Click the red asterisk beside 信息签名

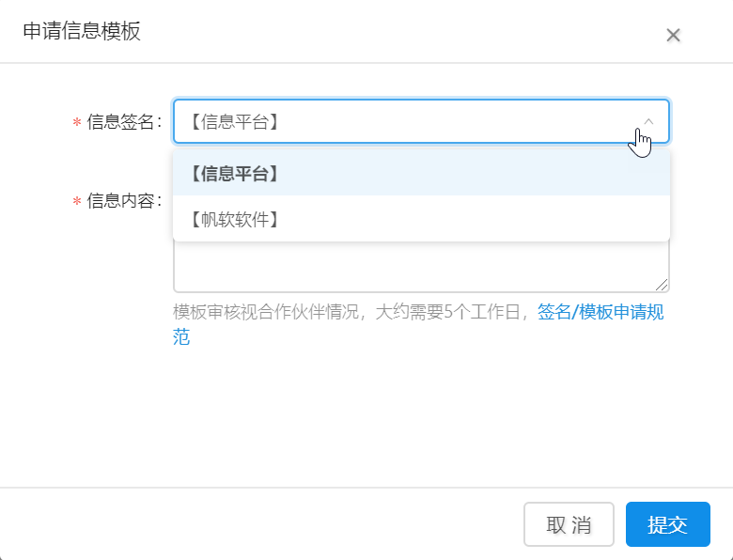77,123
